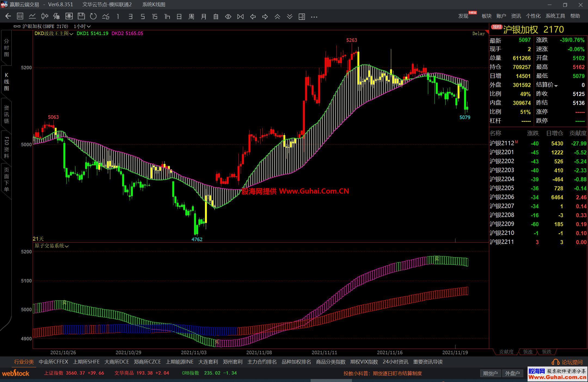Screen dimensions: 588x382
Task: Open the quote list icon
Action: pos(20,17)
